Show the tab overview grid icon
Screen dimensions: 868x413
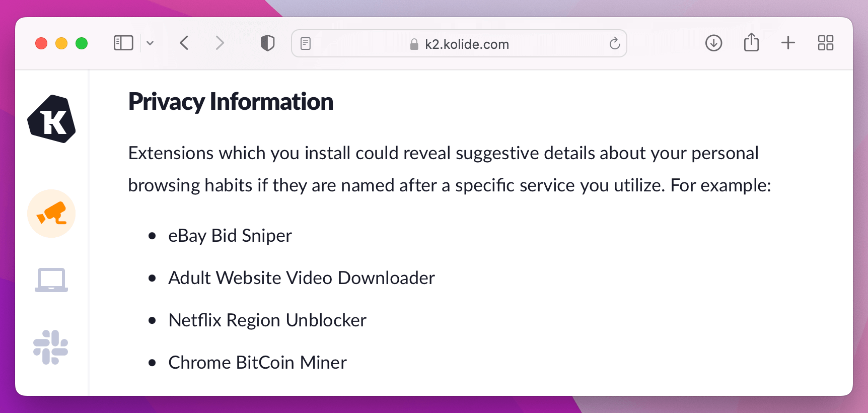coord(825,43)
